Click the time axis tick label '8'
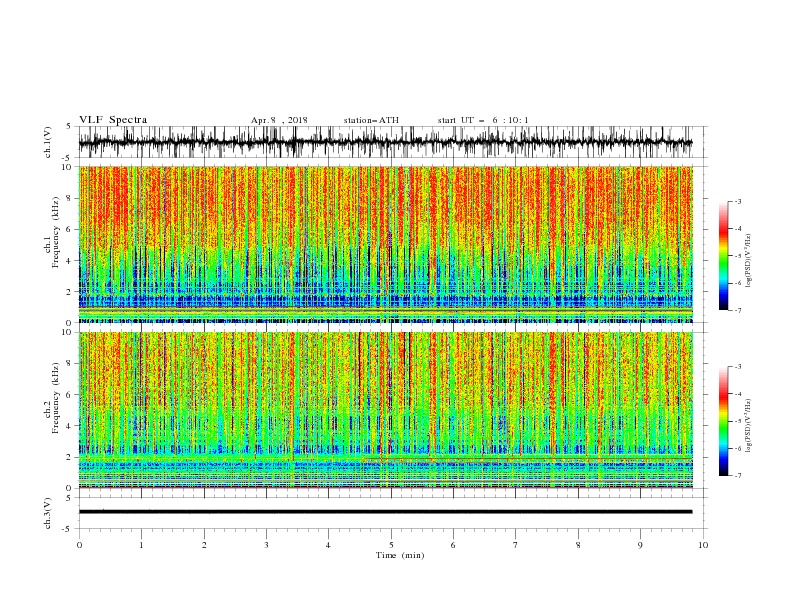The width and height of the screenshot is (792, 612). click(578, 545)
